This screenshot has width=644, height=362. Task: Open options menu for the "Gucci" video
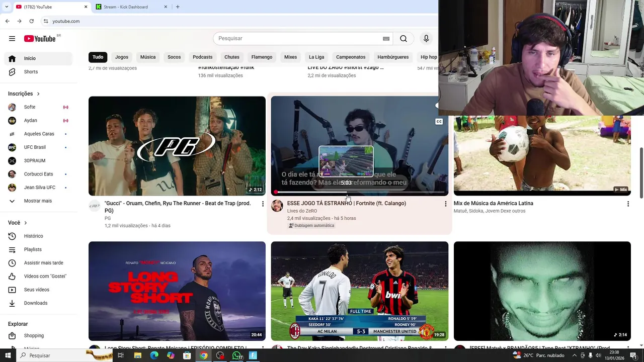pos(262,204)
